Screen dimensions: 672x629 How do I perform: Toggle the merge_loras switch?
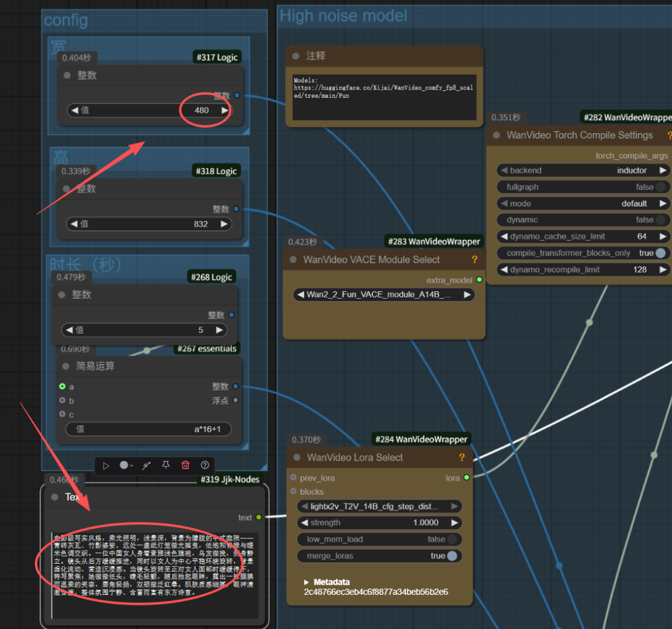pos(452,556)
